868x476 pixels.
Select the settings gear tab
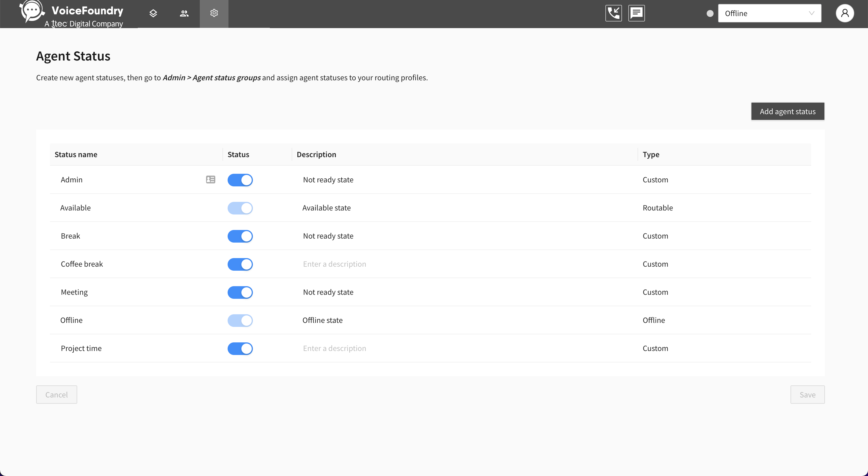pyautogui.click(x=214, y=13)
